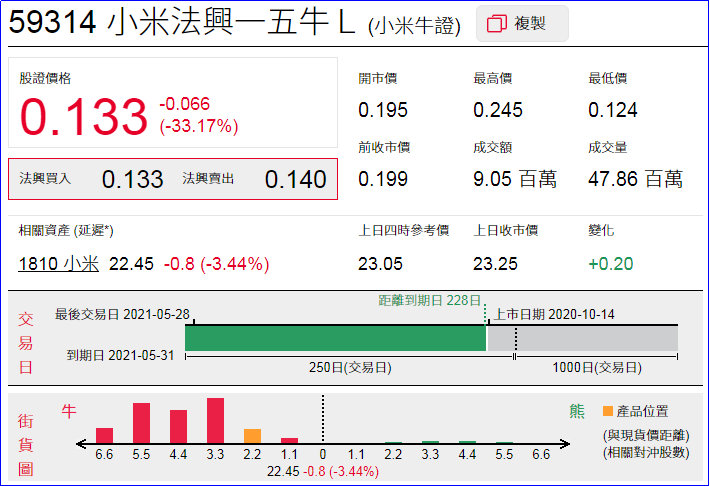Click the 法興買入 bid price 0.133
The image size is (710, 486).
coord(133,179)
